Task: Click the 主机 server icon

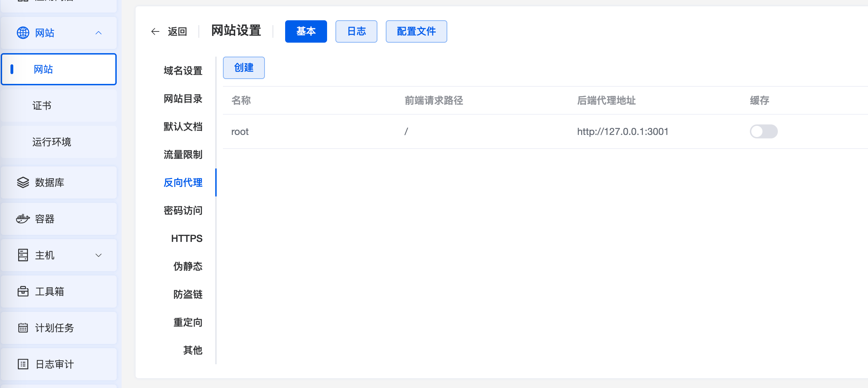Action: click(x=23, y=255)
